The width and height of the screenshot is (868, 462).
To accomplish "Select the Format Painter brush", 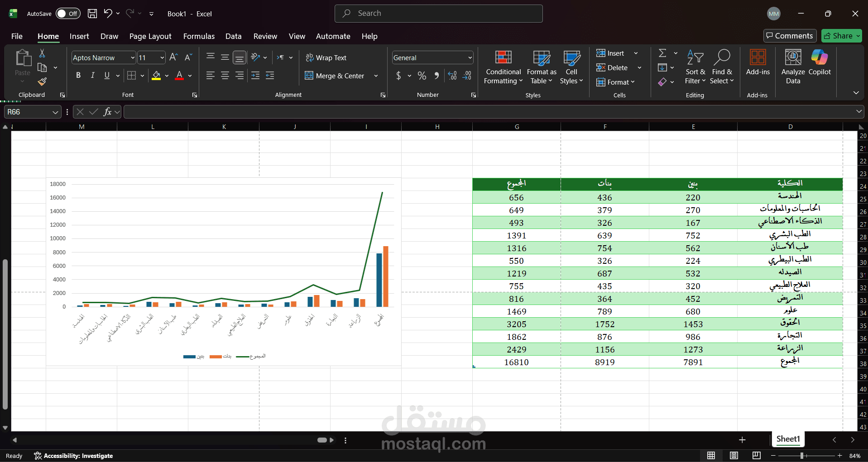I will (42, 81).
